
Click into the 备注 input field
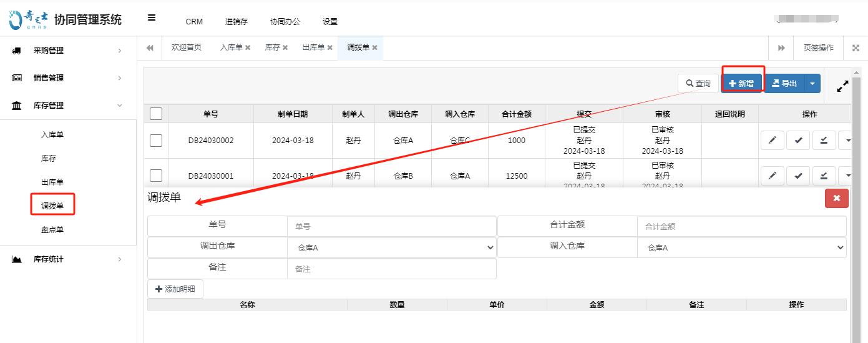click(391, 269)
